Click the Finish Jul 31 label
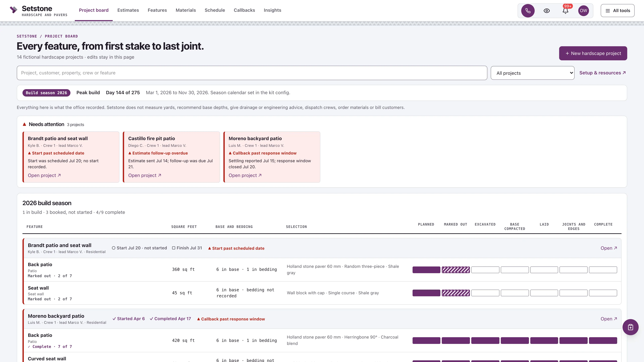The width and height of the screenshot is (644, 362). point(187,248)
